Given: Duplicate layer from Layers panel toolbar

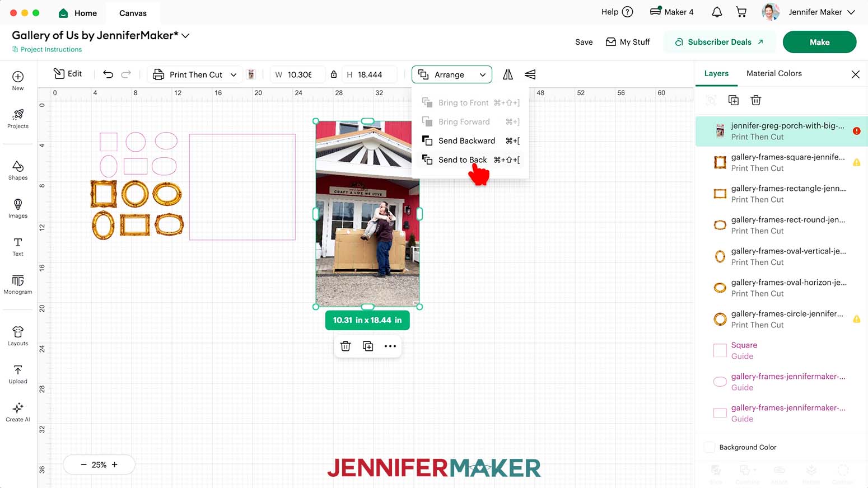Looking at the screenshot, I should click(x=734, y=100).
